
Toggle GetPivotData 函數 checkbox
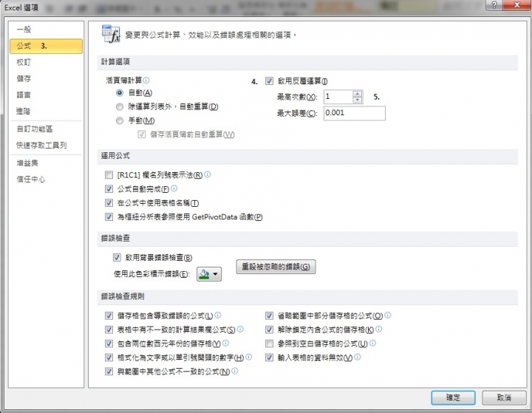point(109,217)
